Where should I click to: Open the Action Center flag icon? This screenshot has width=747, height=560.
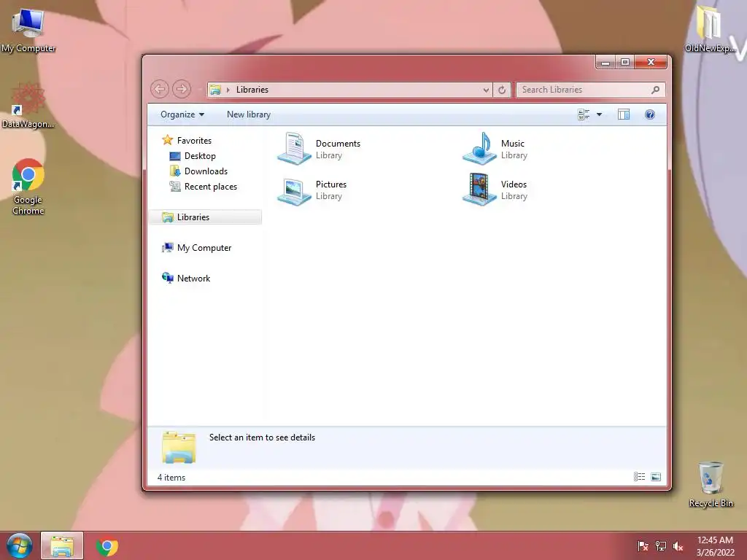pos(643,546)
